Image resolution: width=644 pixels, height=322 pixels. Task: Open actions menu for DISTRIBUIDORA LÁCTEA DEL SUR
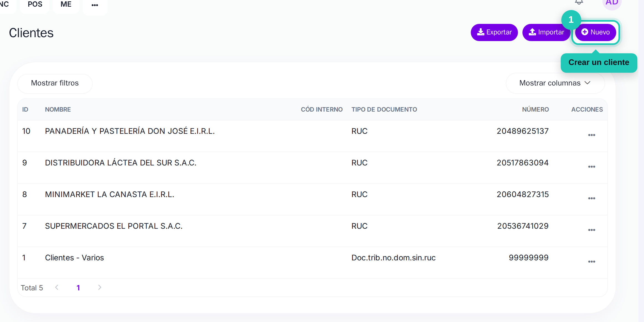592,167
